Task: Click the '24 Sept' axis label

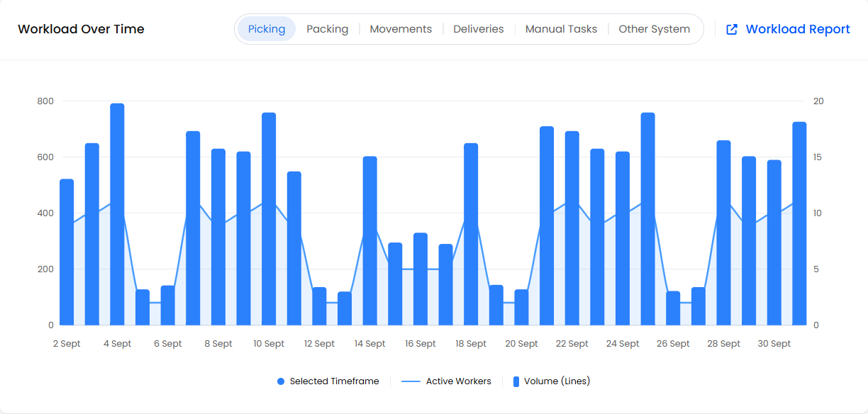Action: click(623, 344)
